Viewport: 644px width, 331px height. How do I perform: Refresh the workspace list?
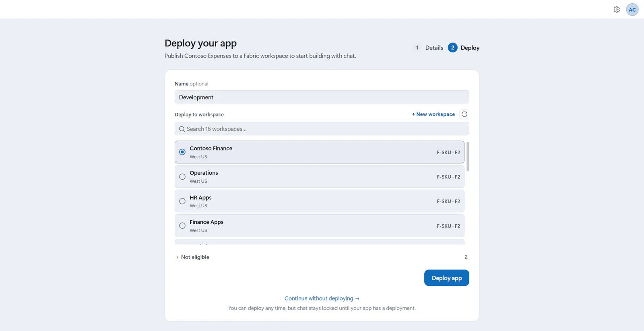(x=464, y=114)
